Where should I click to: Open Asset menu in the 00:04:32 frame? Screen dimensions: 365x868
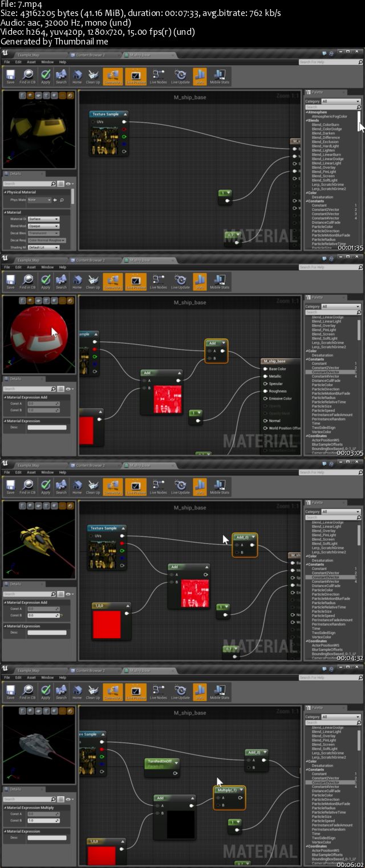[x=31, y=472]
